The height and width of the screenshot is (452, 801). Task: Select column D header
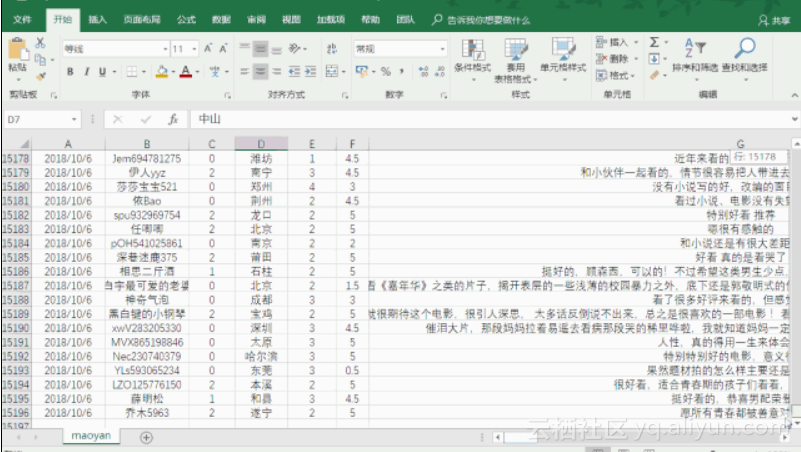click(261, 144)
